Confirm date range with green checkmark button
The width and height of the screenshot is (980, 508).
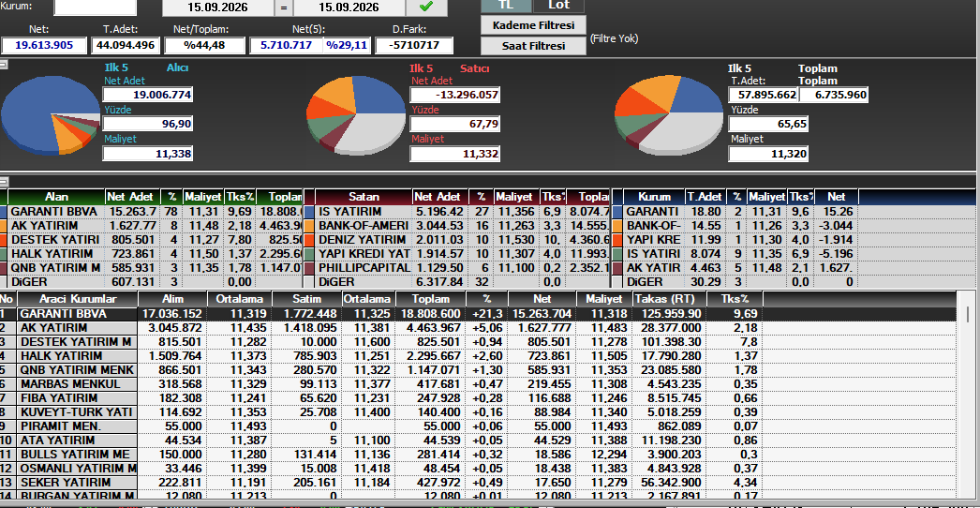pyautogui.click(x=426, y=7)
